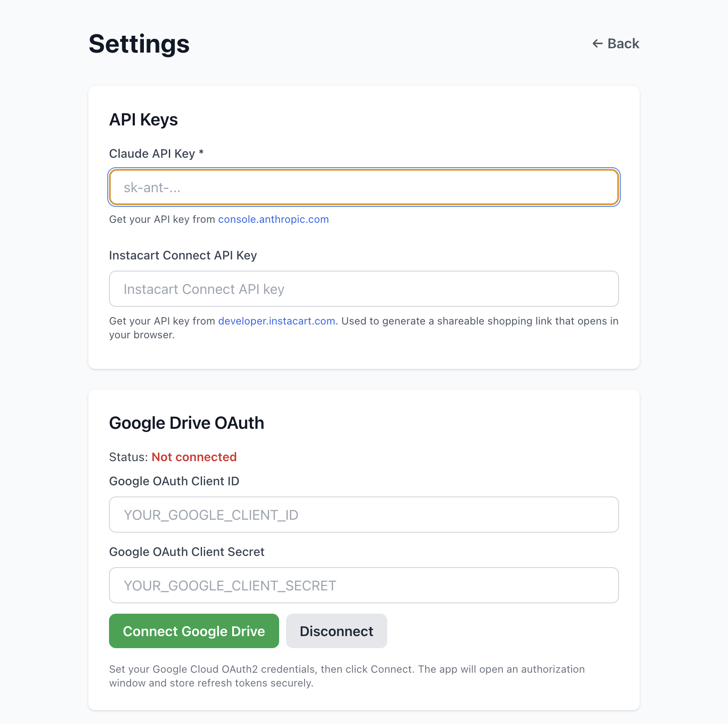Select the Google OAuth Client ID field
728x724 pixels.
(x=364, y=515)
